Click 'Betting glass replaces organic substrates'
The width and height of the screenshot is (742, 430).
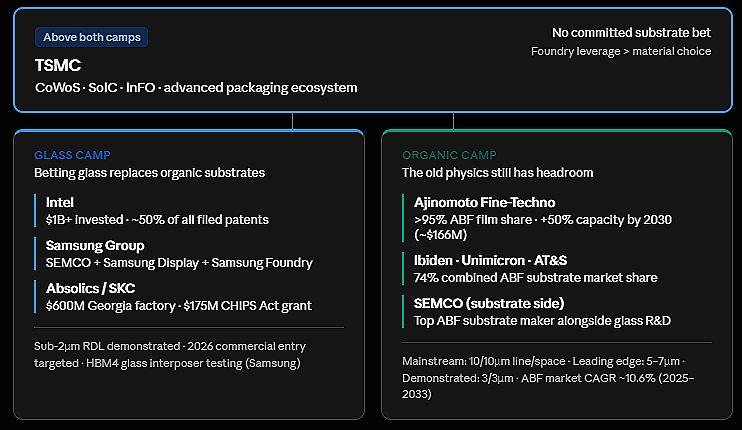(150, 173)
